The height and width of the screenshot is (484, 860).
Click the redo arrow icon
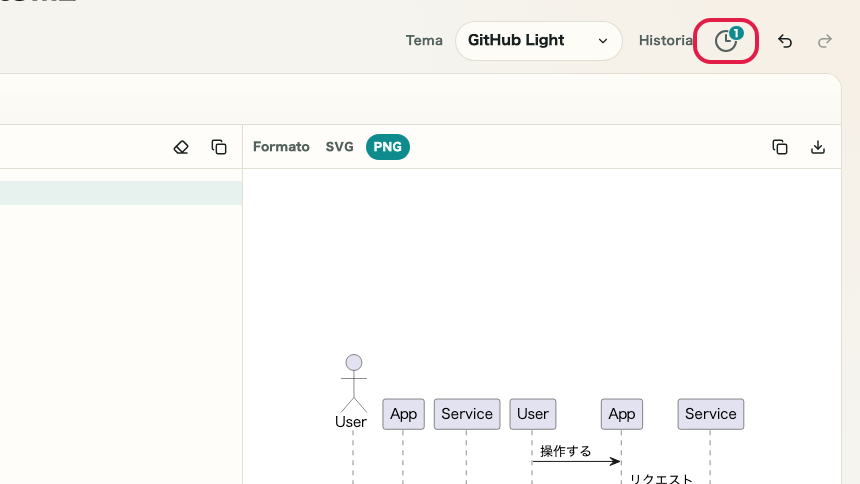(824, 41)
